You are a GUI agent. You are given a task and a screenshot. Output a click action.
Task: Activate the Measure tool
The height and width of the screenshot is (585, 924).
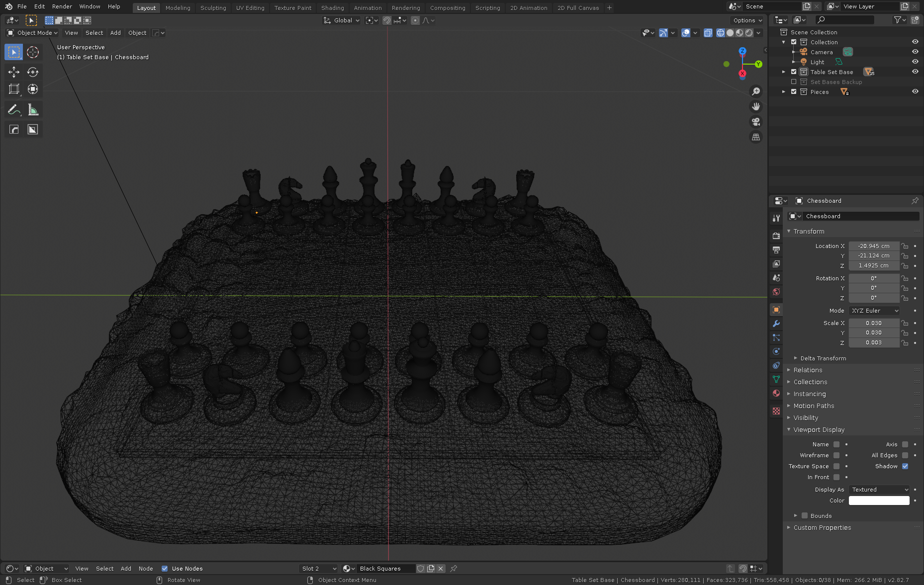click(33, 110)
